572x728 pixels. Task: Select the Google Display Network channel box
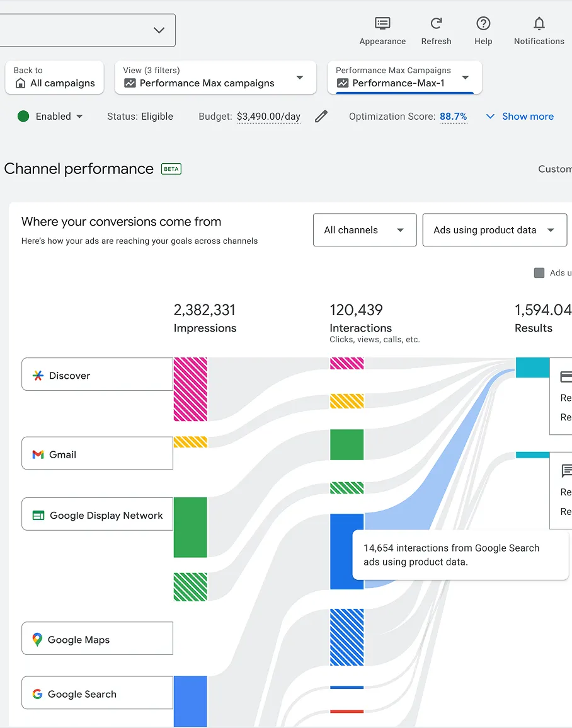[x=98, y=514]
